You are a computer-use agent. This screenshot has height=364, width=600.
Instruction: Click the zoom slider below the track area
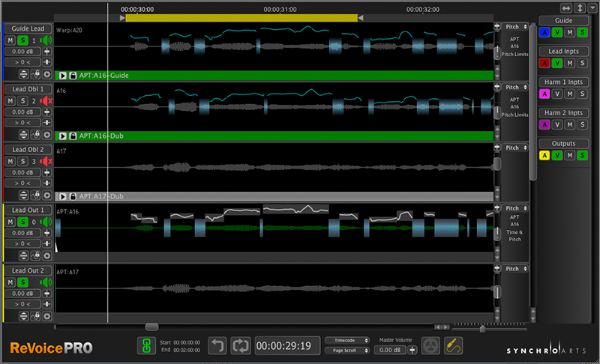tap(482, 327)
